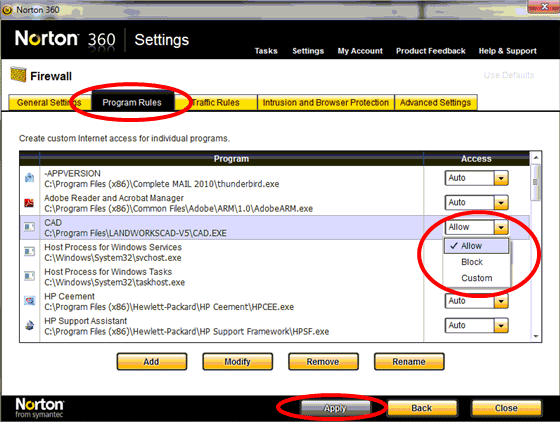Screen dimensions: 560x422
Task: Click the svchost.exe row icon
Action: click(29, 252)
